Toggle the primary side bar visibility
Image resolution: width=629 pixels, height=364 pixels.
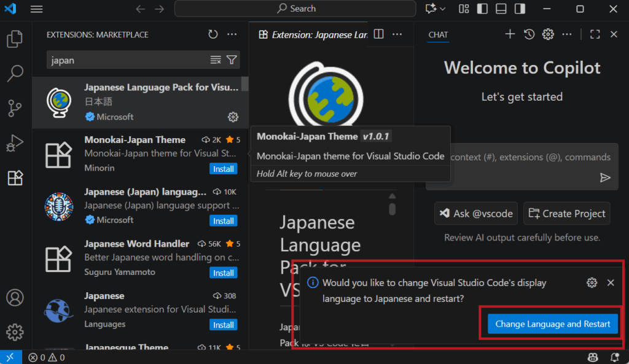pyautogui.click(x=482, y=9)
